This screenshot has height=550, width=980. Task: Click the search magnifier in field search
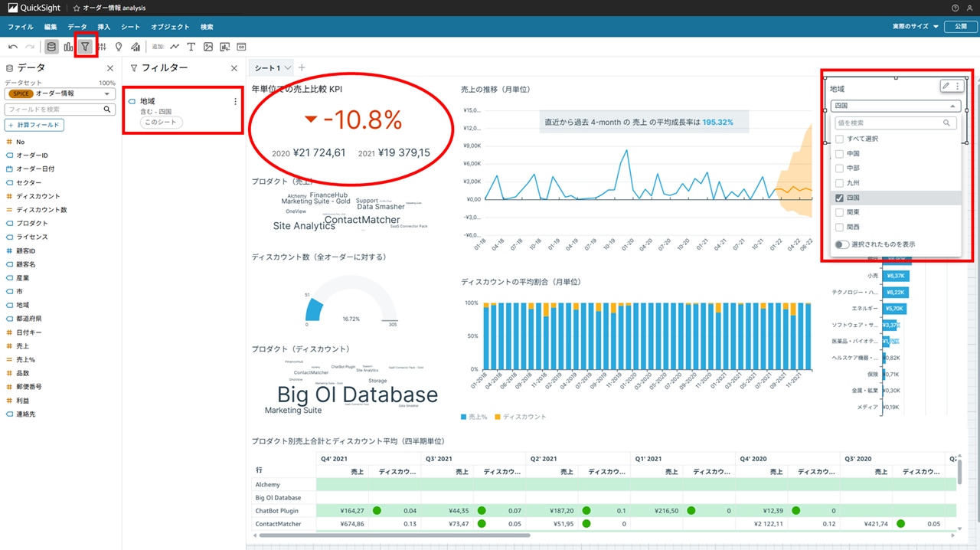click(107, 110)
